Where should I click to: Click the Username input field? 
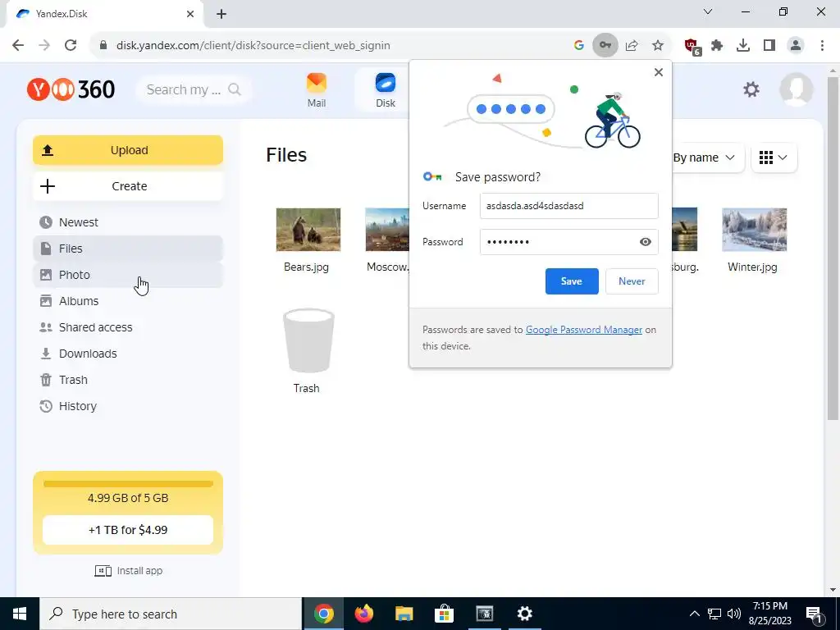click(x=569, y=206)
